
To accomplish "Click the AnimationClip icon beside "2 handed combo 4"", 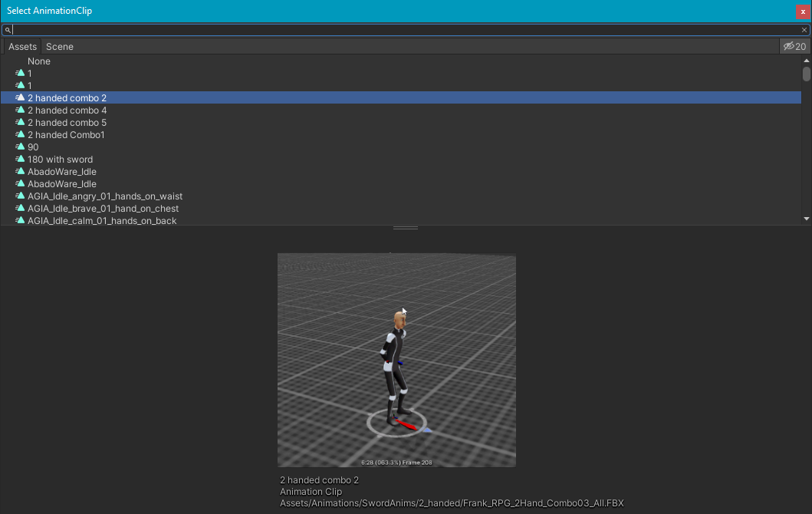I will (x=20, y=110).
